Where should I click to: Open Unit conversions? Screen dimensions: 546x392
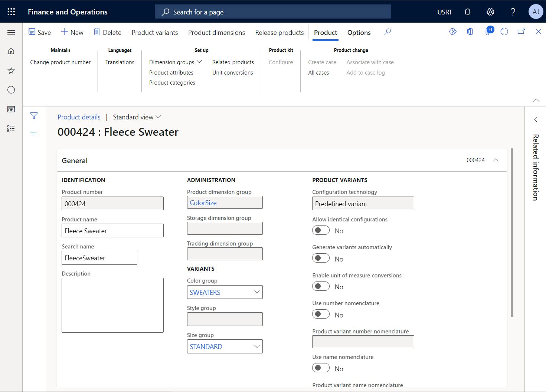tap(233, 73)
